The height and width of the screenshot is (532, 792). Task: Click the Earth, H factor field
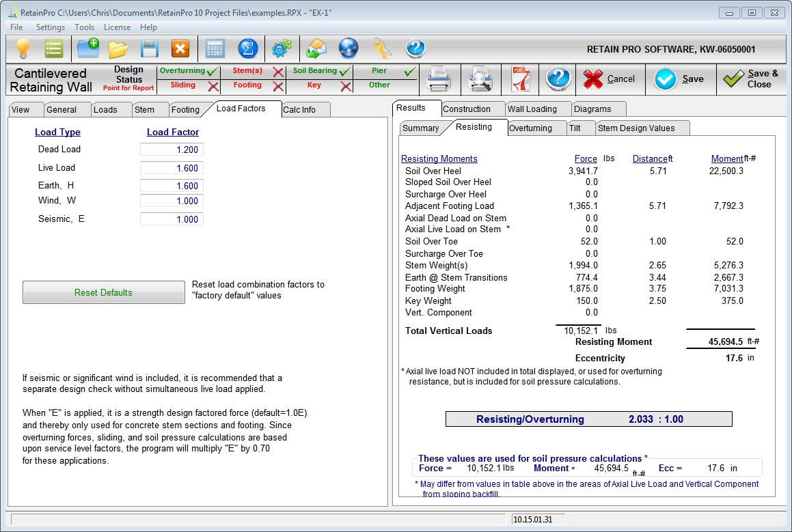[172, 186]
